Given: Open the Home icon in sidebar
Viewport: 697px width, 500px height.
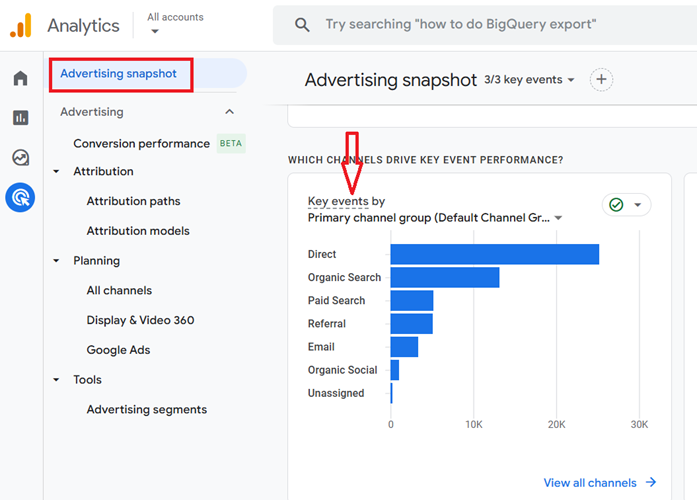Looking at the screenshot, I should tap(20, 79).
